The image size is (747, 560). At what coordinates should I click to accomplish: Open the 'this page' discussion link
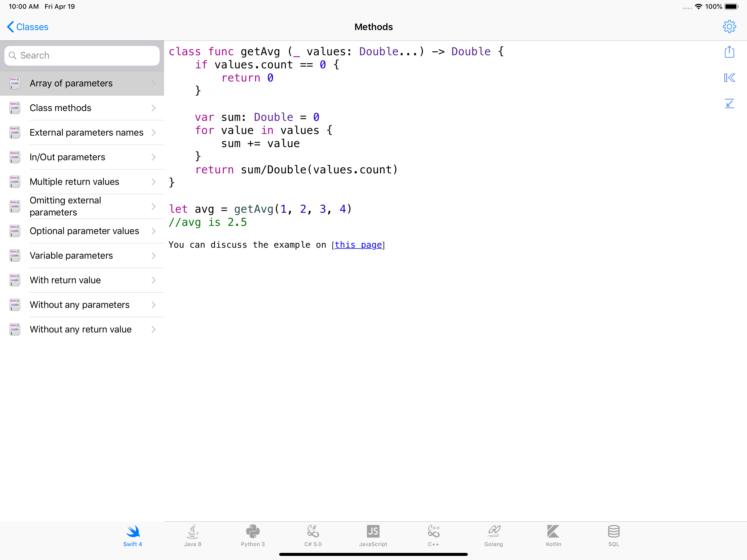point(359,245)
